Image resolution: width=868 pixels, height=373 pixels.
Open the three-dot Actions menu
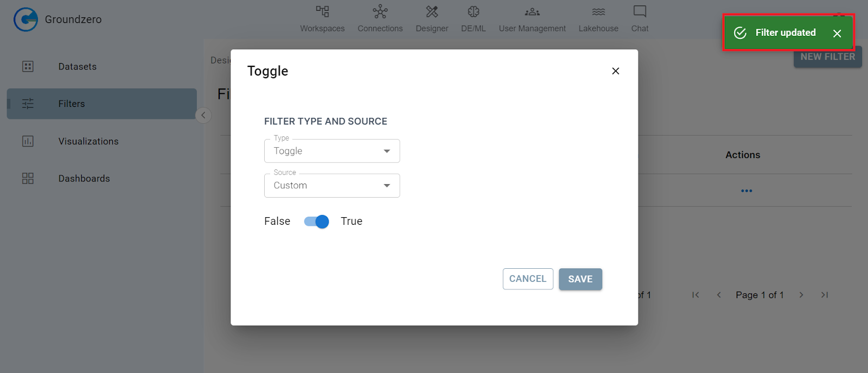click(746, 191)
